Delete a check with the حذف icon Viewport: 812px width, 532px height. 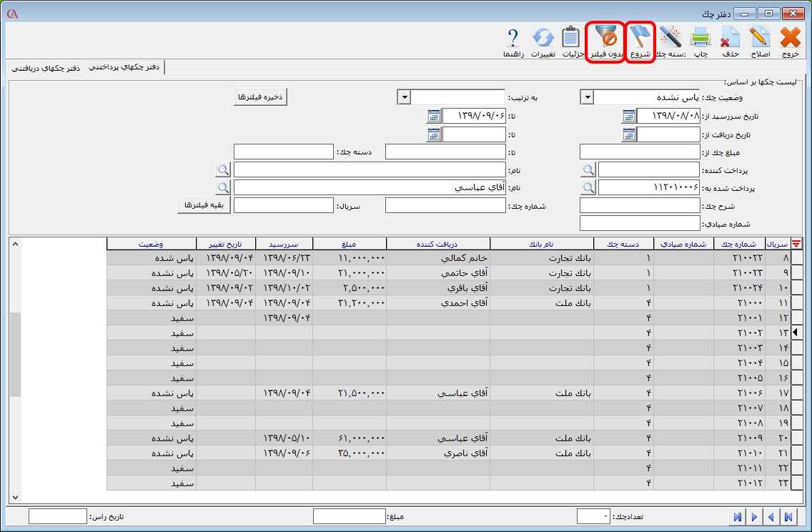(730, 37)
